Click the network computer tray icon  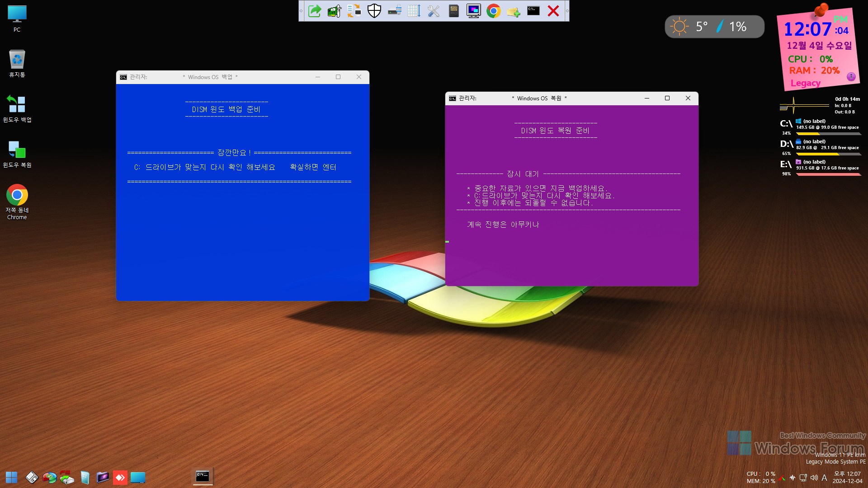click(803, 478)
